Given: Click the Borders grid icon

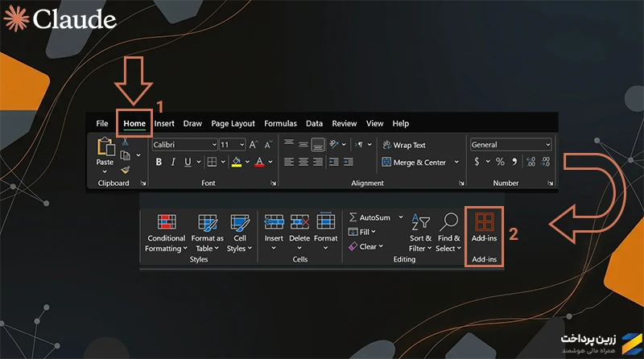Looking at the screenshot, I should [x=212, y=162].
